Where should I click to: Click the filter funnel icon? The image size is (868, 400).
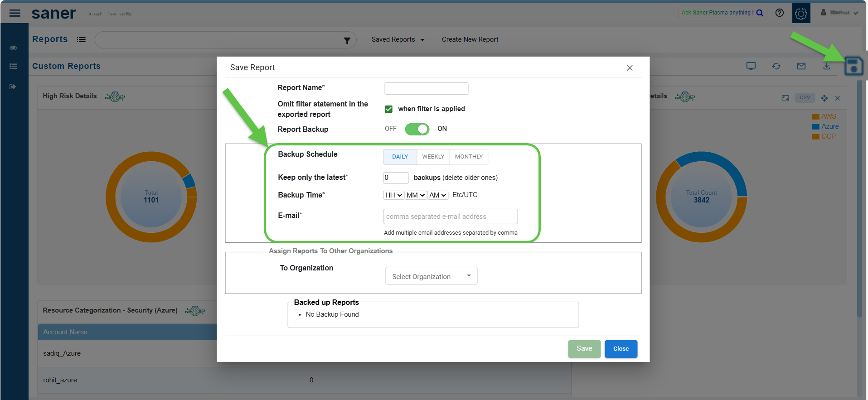click(x=347, y=40)
